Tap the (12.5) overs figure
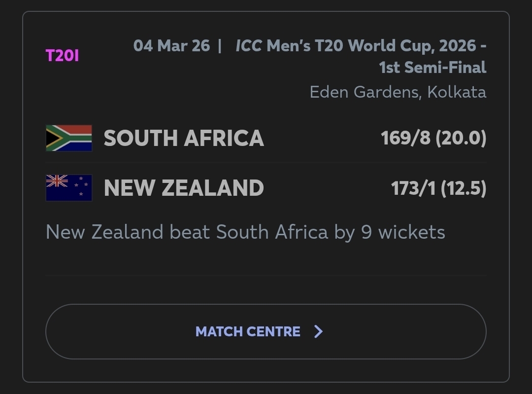Image resolution: width=532 pixels, height=394 pixels. pyautogui.click(x=463, y=188)
